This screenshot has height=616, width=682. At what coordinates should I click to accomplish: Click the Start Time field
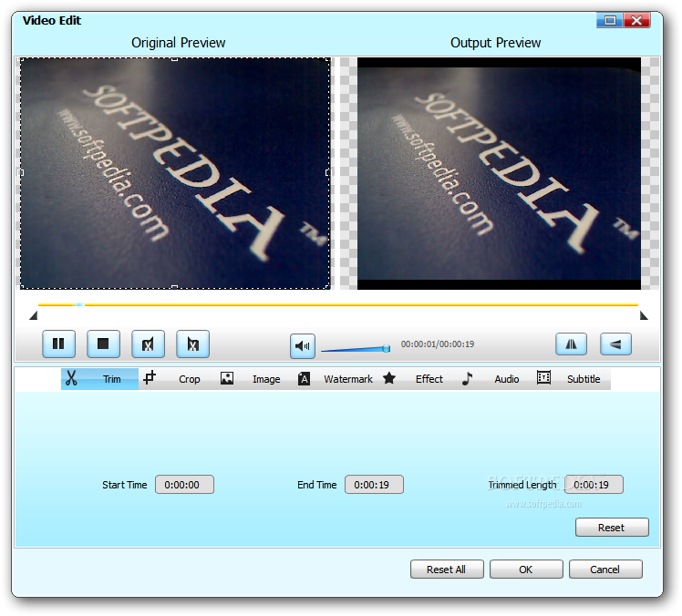pos(184,484)
